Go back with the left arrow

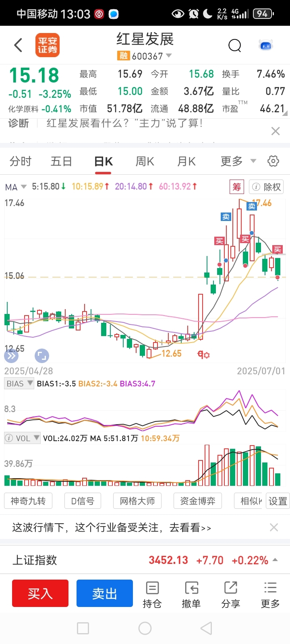[x=18, y=45]
